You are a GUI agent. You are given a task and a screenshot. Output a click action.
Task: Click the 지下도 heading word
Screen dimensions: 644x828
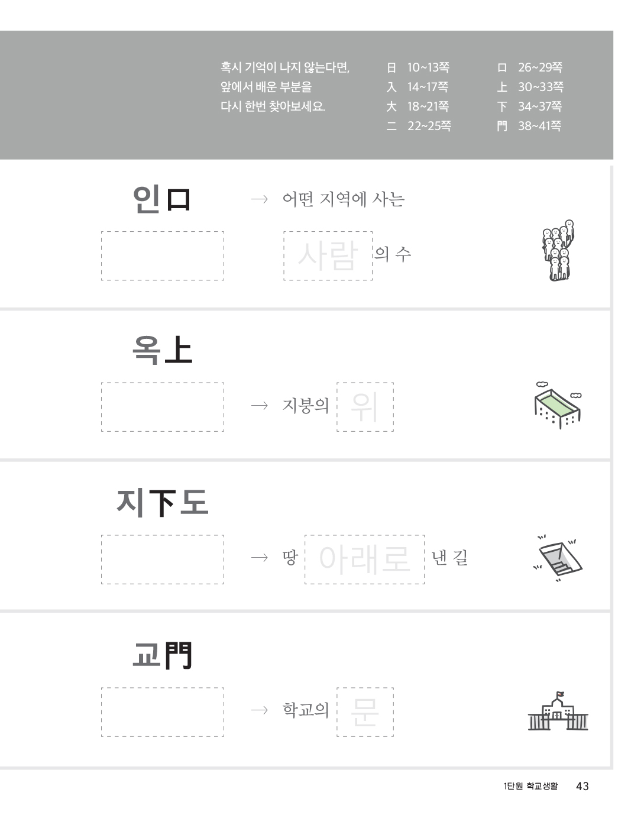163,503
